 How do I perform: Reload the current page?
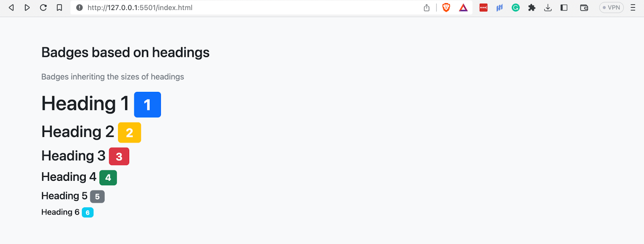pyautogui.click(x=43, y=8)
